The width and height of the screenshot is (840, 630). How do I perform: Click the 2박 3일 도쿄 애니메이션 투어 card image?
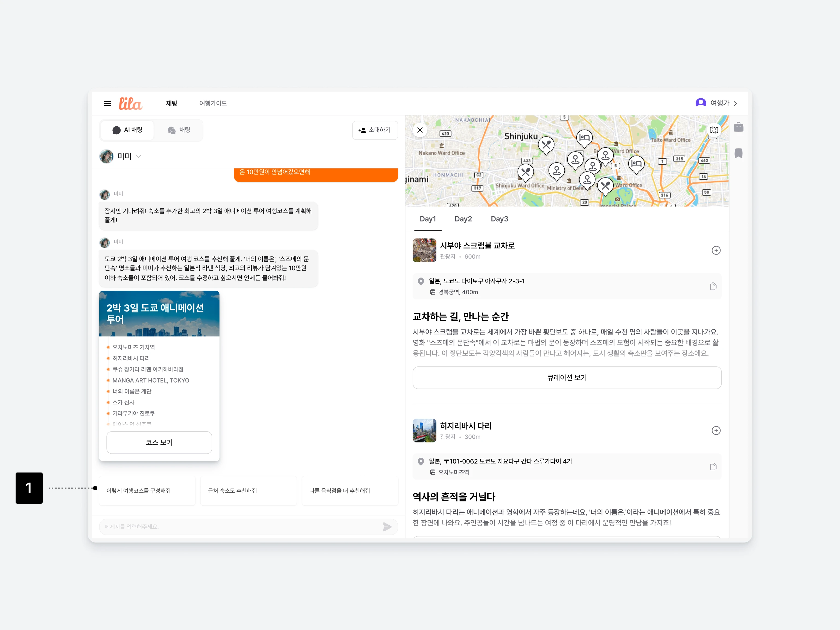[159, 314]
